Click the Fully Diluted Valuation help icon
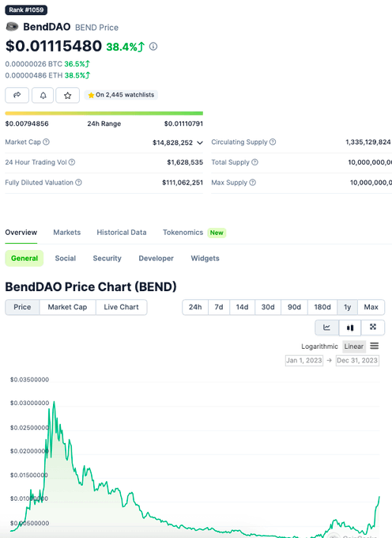Image resolution: width=392 pixels, height=538 pixels. pyautogui.click(x=78, y=182)
